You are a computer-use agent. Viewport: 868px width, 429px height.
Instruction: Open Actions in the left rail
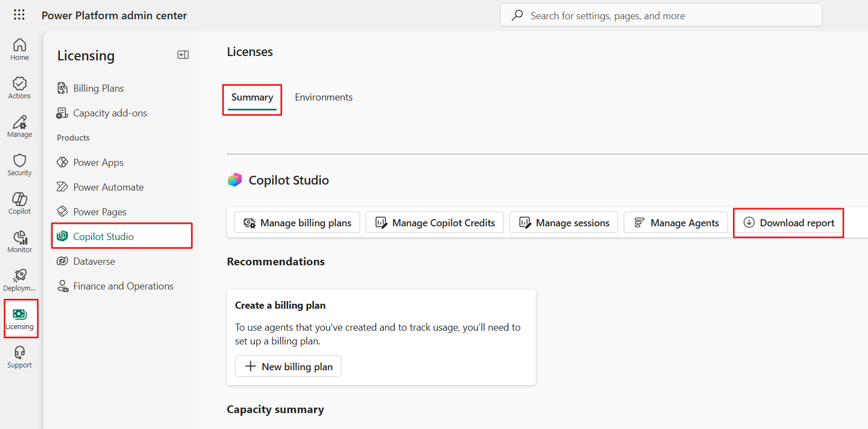tap(20, 88)
